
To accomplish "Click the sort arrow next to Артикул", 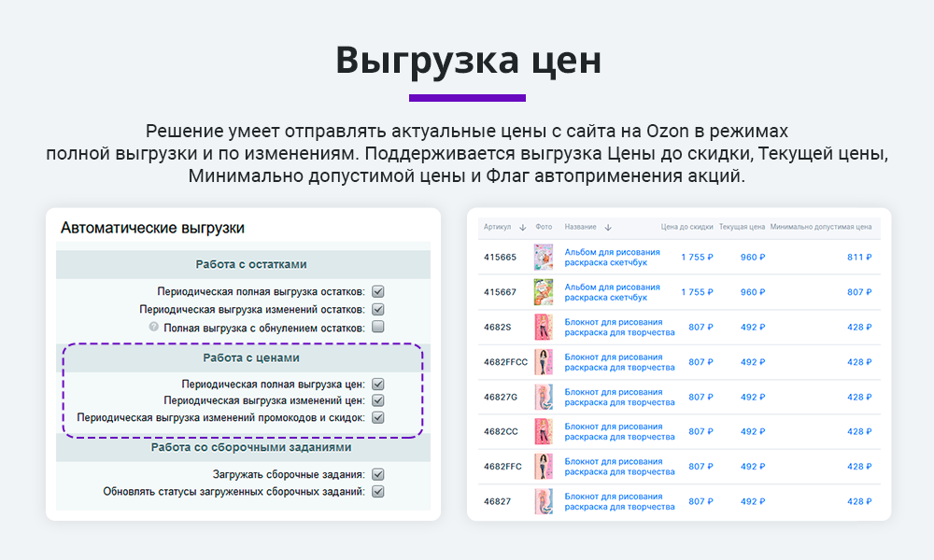I will click(522, 227).
